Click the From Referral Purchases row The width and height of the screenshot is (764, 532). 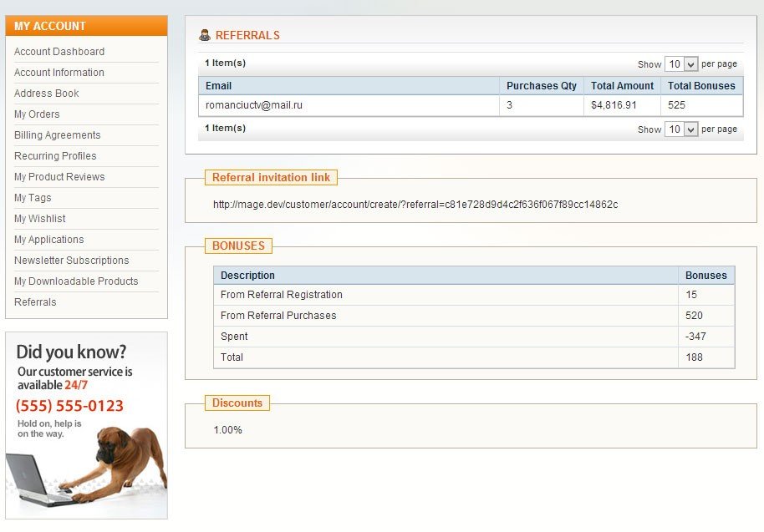[x=474, y=316]
